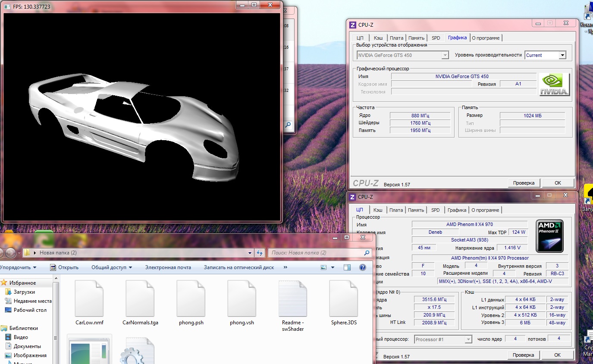Screen dimensions: 593x364
Task: Expand the Processor #1 selection dropdown
Action: tap(468, 339)
